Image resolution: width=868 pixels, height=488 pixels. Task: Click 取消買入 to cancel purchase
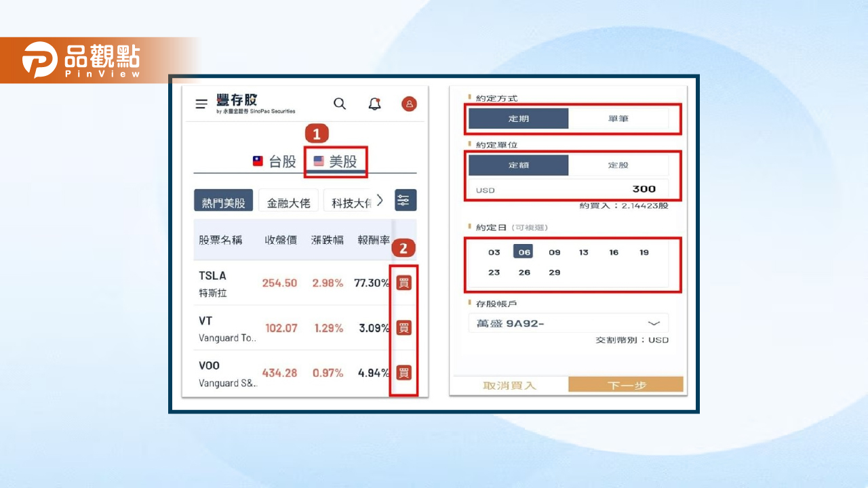point(509,385)
